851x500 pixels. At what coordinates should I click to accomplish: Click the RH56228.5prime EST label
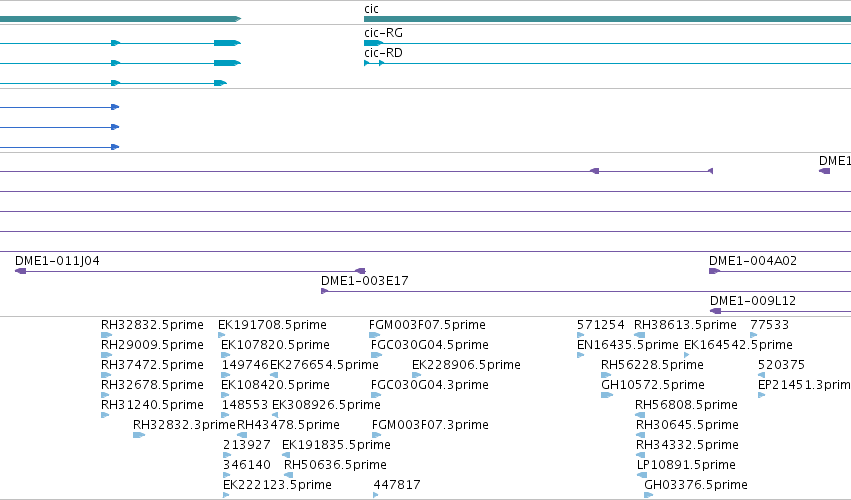point(652,365)
